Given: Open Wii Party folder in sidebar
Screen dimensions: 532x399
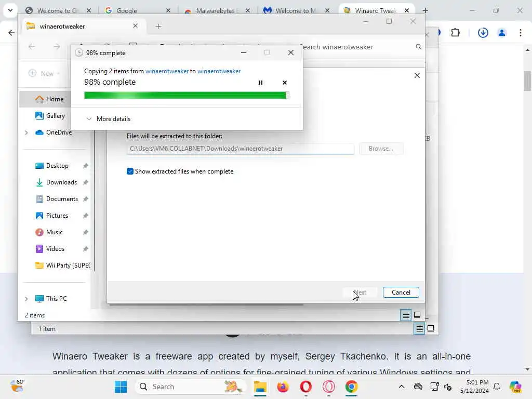Looking at the screenshot, I should click(x=63, y=265).
